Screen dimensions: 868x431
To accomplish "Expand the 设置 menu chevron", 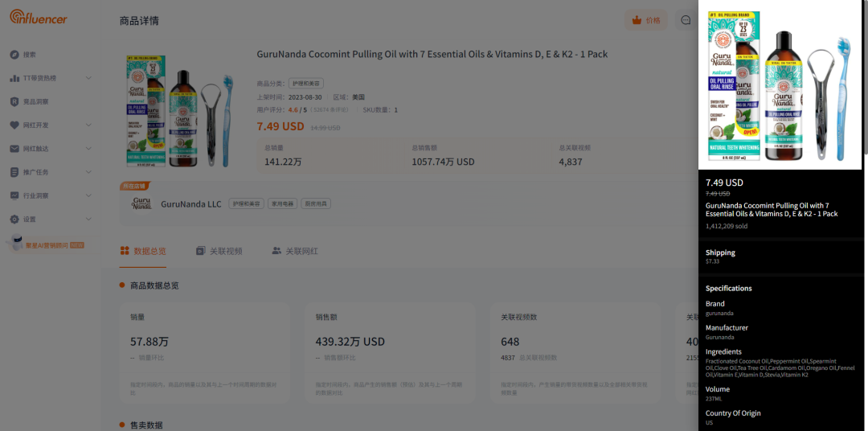I will click(88, 220).
